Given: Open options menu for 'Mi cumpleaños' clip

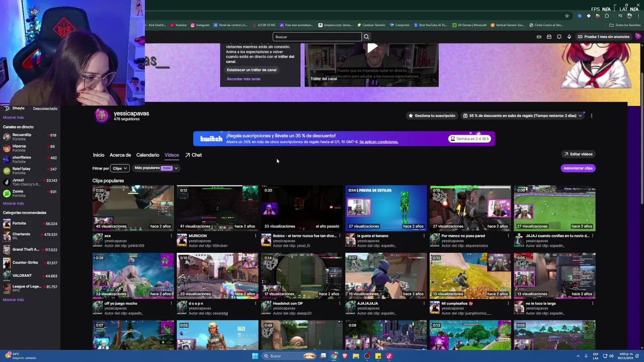Looking at the screenshot, I should [508, 304].
